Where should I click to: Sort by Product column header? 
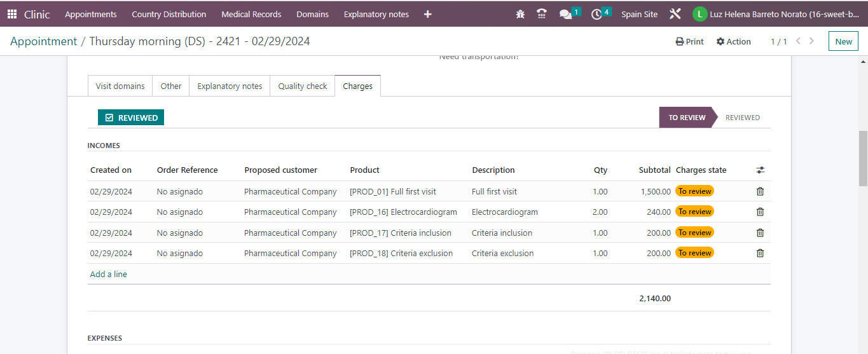[x=365, y=170]
